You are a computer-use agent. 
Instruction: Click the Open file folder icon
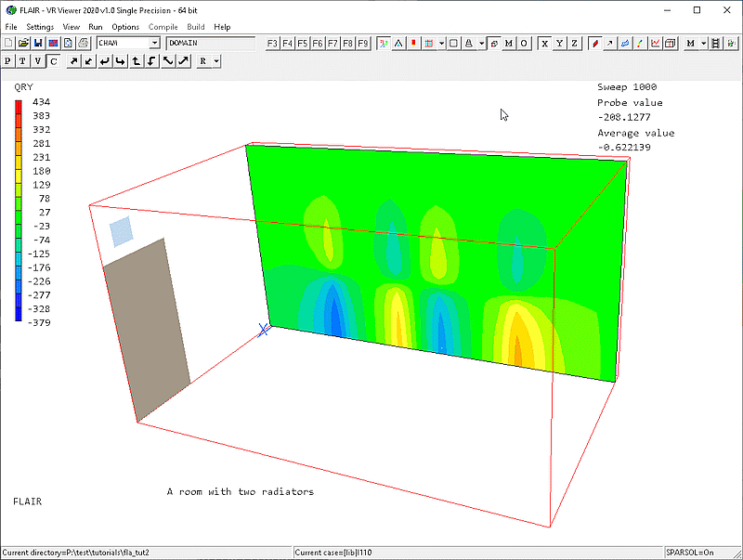point(23,44)
